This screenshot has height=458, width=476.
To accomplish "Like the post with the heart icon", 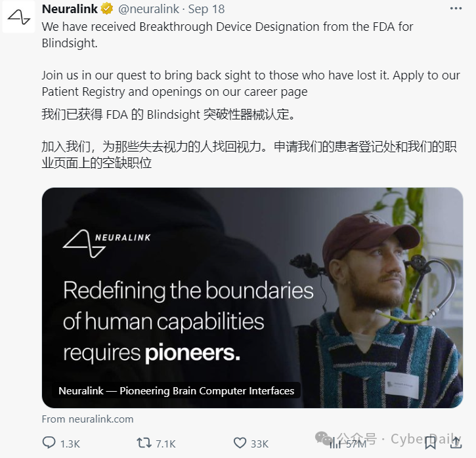I will (240, 443).
